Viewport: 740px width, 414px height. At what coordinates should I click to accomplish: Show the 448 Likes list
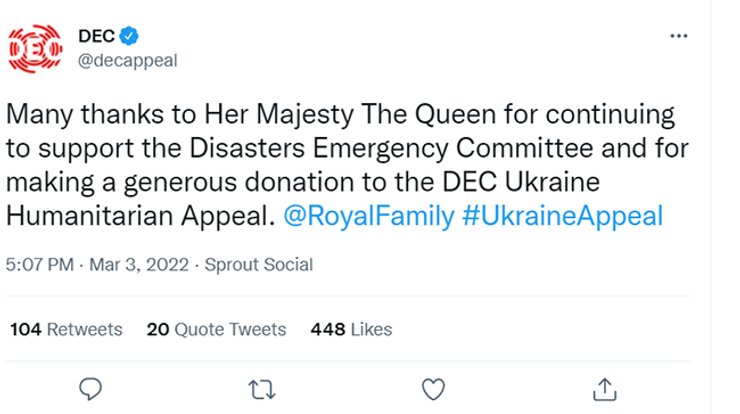pyautogui.click(x=351, y=329)
